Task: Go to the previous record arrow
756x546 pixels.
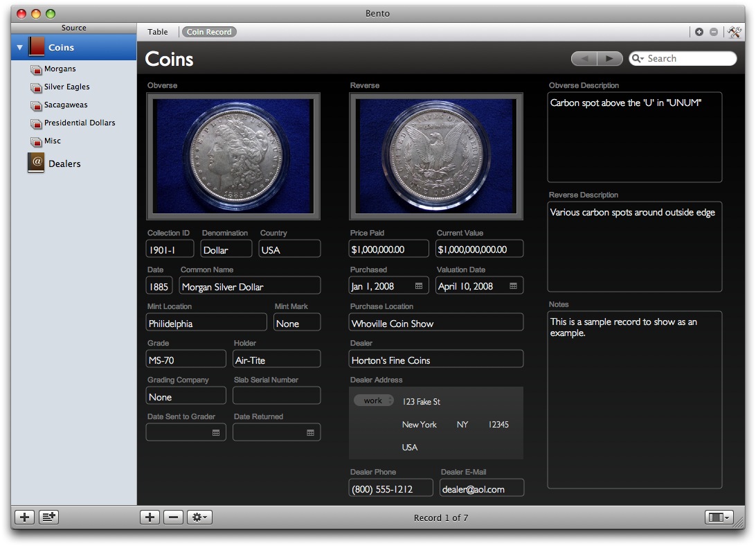Action: pyautogui.click(x=584, y=58)
